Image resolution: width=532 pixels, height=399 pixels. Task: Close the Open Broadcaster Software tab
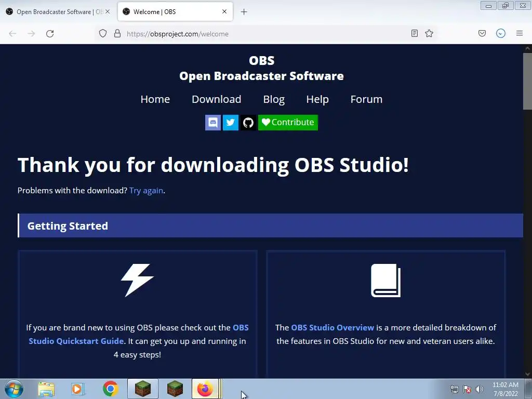[x=108, y=11]
